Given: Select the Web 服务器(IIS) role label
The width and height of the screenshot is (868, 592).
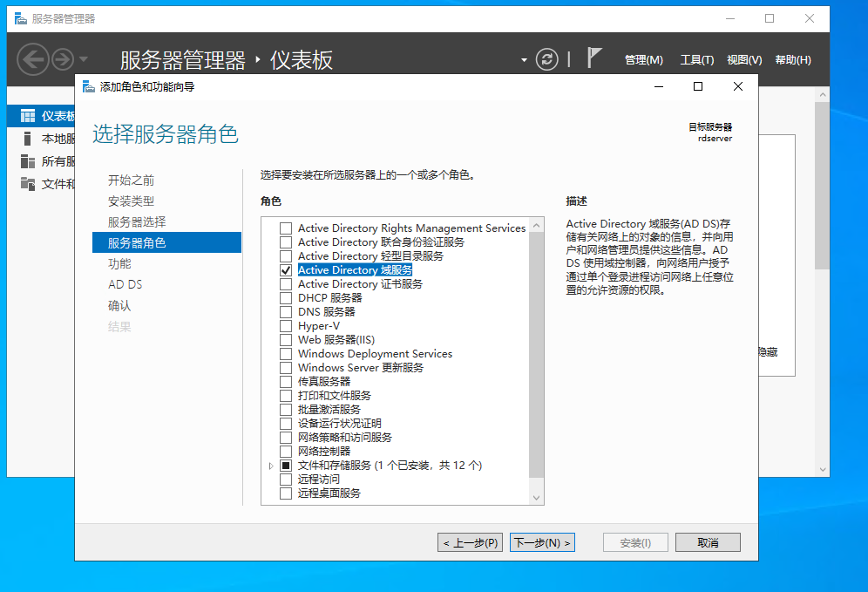Looking at the screenshot, I should click(336, 339).
